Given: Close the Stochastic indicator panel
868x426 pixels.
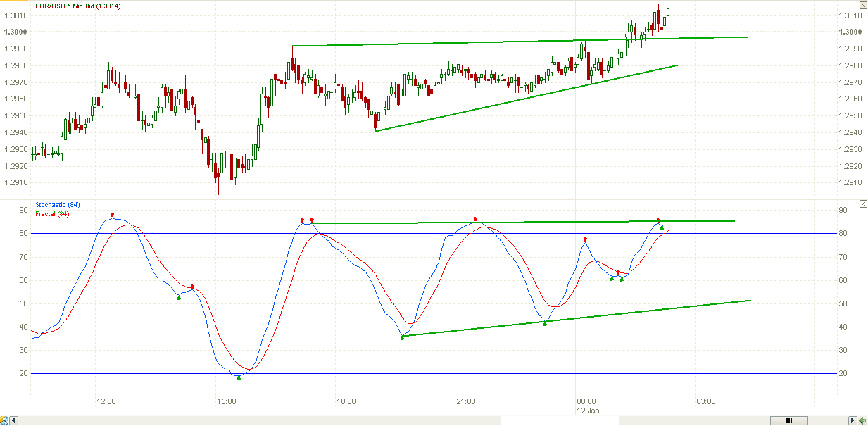Looking at the screenshot, I should [x=863, y=204].
